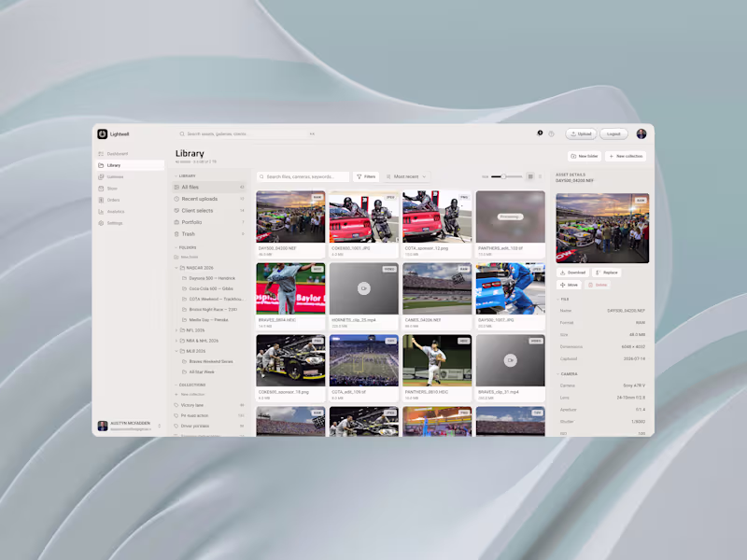Collapse the LIBRARY section

coord(176,175)
